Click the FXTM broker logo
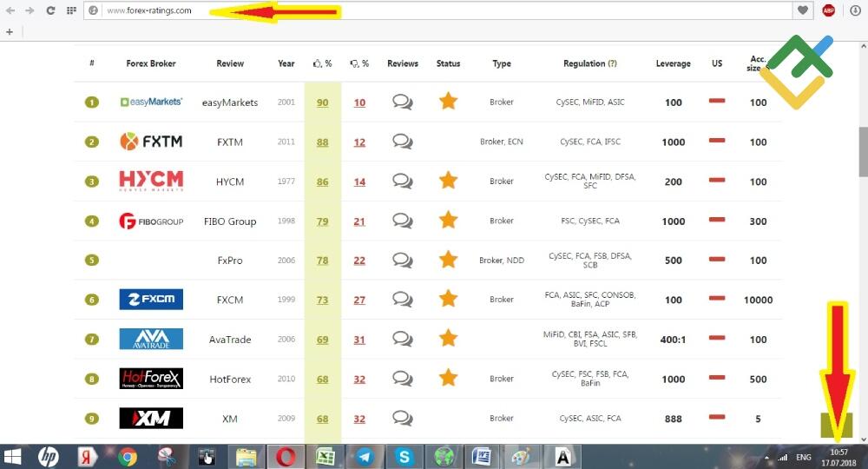 151,142
